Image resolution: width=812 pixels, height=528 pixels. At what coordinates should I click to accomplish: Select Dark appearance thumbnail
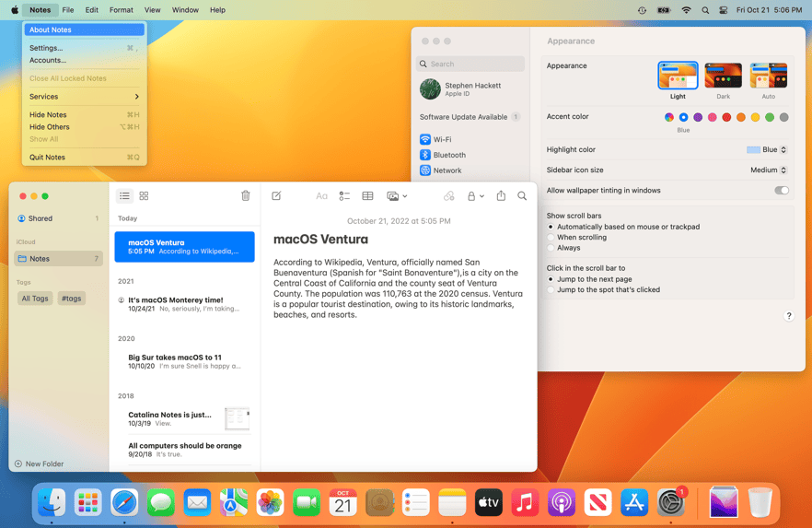coord(723,76)
